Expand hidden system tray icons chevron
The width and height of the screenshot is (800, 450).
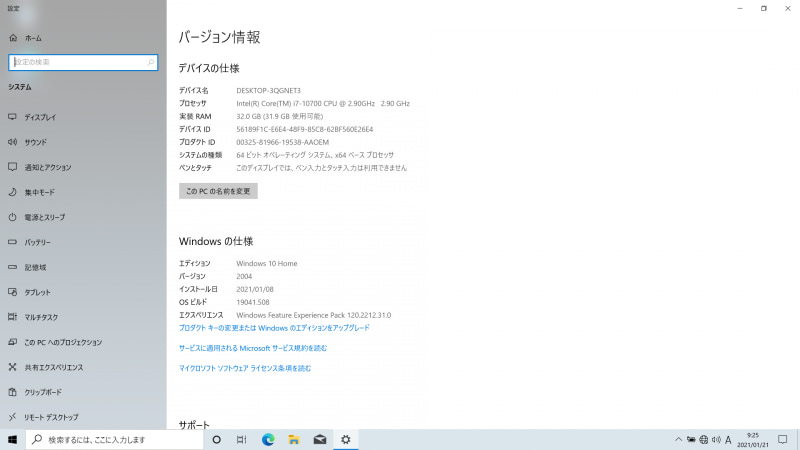pos(678,439)
